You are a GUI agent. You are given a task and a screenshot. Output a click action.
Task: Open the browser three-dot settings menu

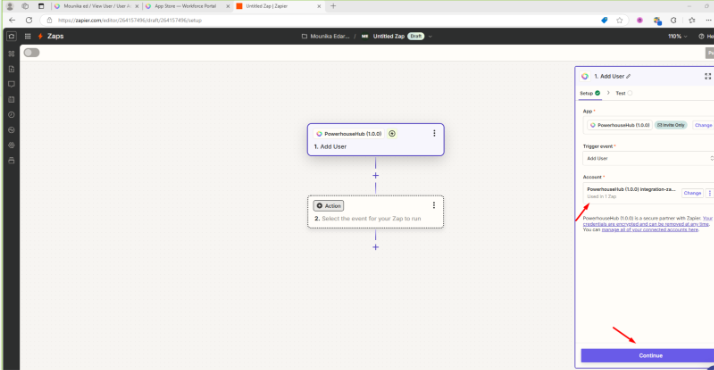(x=709, y=20)
